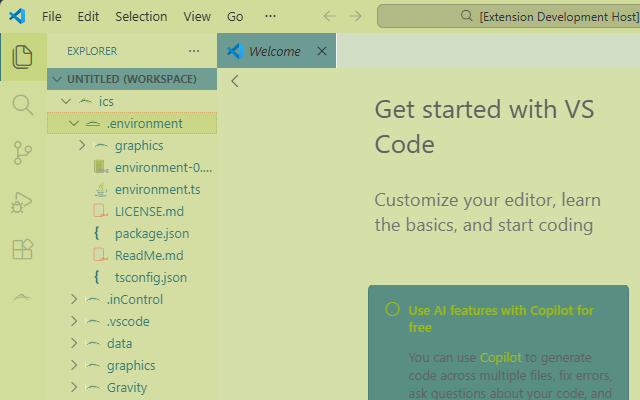Toggle the Copilot AI features step circle
Viewport: 640px width, 400px height.
[x=393, y=310]
